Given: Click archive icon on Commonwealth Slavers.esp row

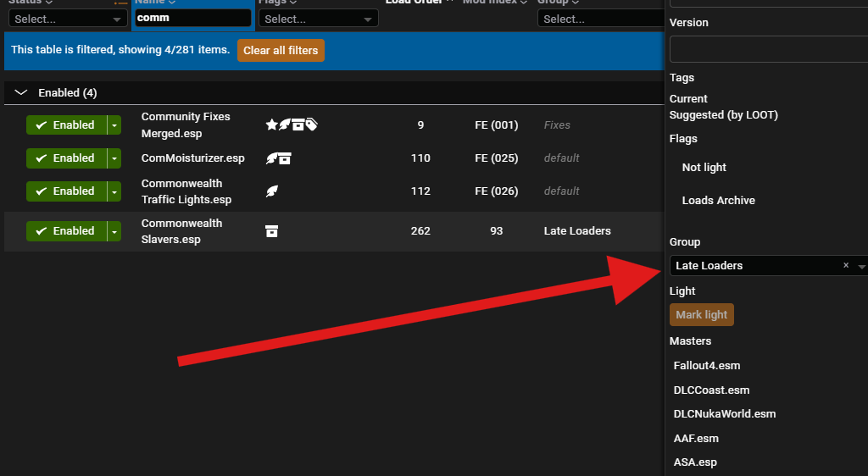Looking at the screenshot, I should [x=272, y=231].
